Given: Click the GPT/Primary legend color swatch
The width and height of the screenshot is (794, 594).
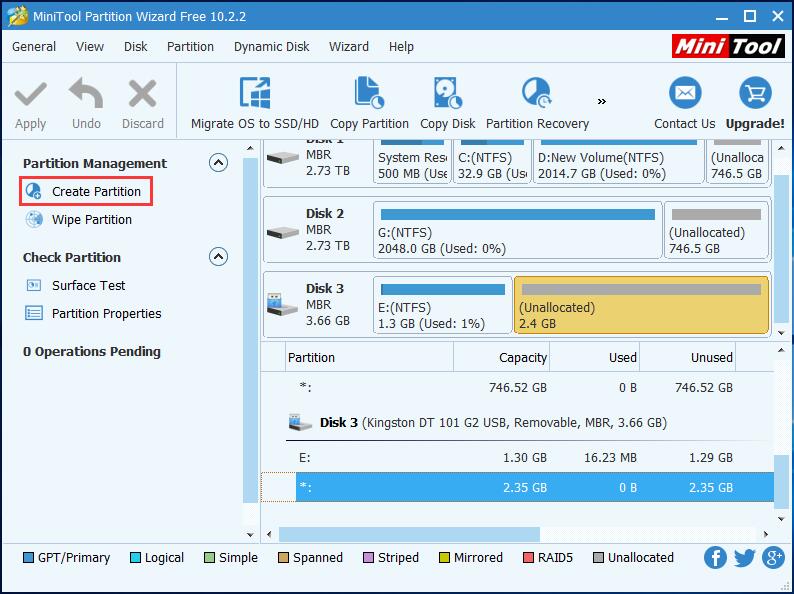Looking at the screenshot, I should 28,558.
